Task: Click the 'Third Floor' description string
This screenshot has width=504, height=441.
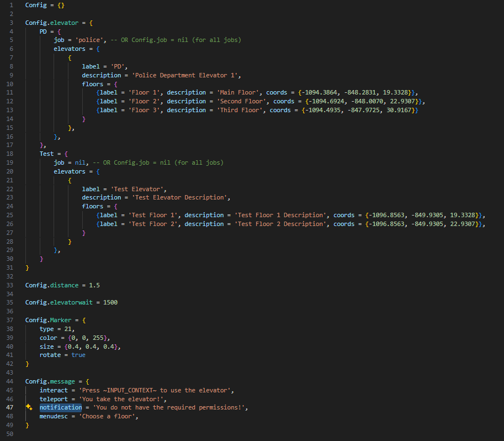Action: [242, 110]
